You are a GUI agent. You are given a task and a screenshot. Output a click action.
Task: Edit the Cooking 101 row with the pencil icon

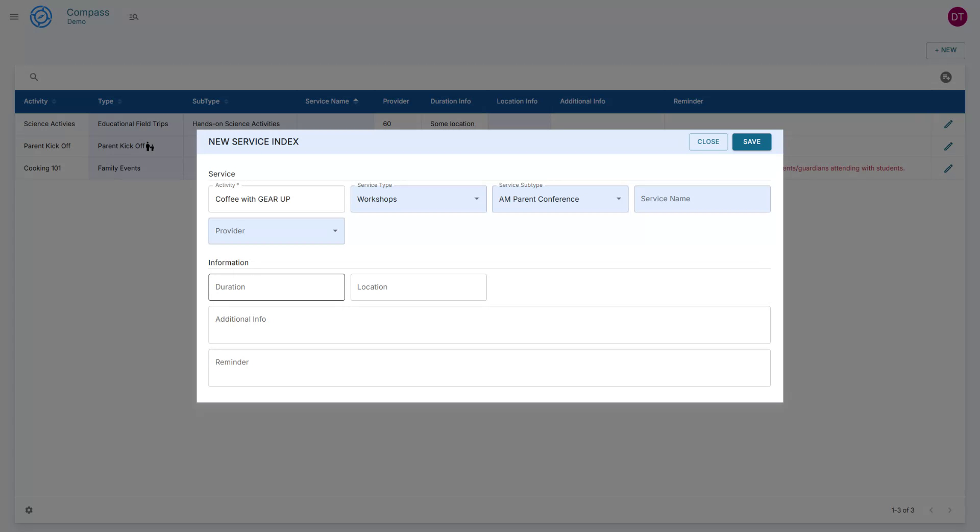click(949, 168)
